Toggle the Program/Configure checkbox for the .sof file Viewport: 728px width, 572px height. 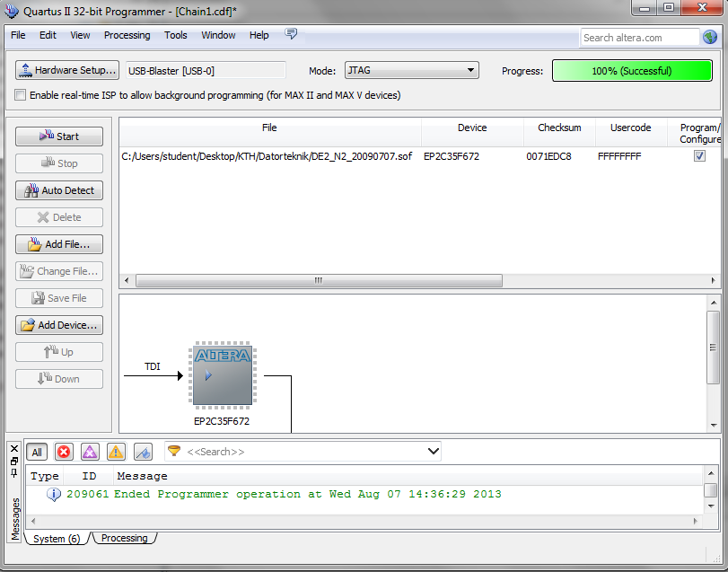coord(699,156)
